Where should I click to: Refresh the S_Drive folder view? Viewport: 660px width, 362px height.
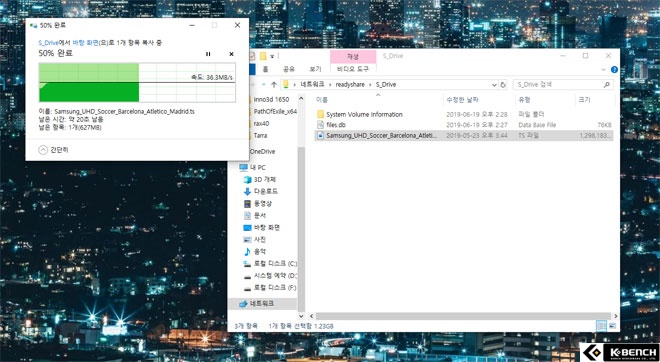503,85
